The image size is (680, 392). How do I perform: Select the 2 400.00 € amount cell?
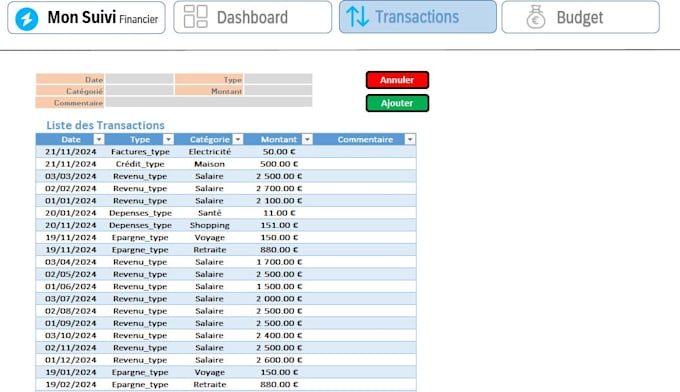coord(279,336)
